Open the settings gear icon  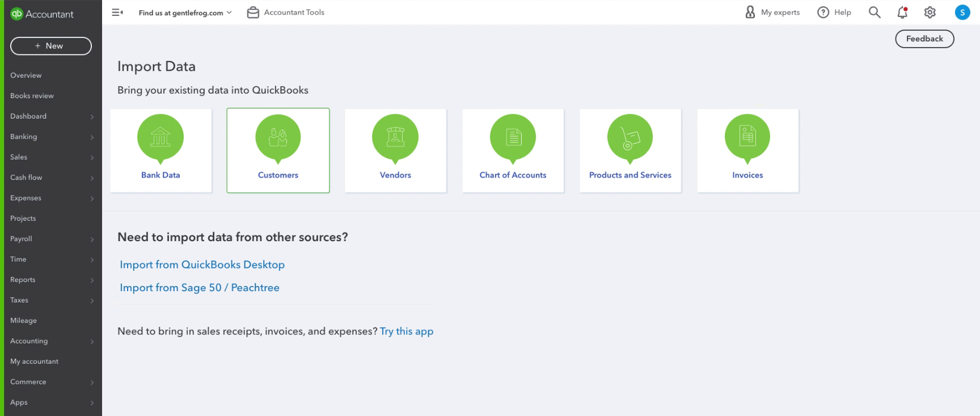(930, 12)
